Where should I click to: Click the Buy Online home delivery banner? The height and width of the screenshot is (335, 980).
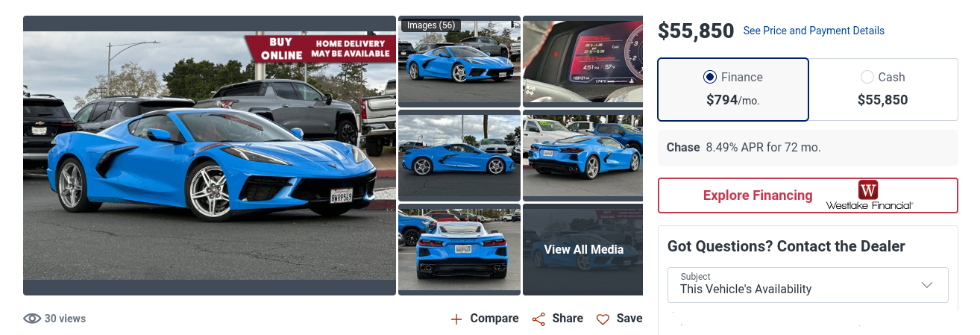(x=321, y=48)
